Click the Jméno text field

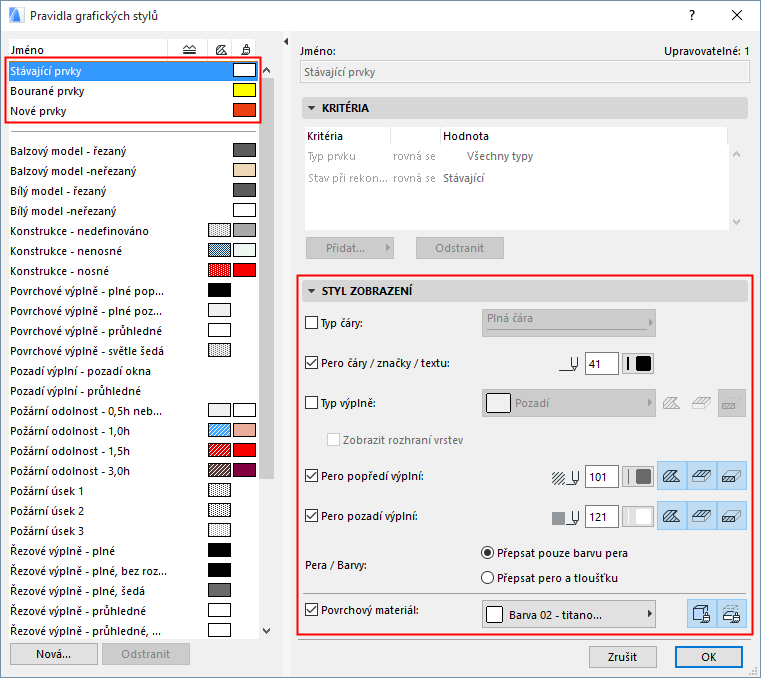525,72
